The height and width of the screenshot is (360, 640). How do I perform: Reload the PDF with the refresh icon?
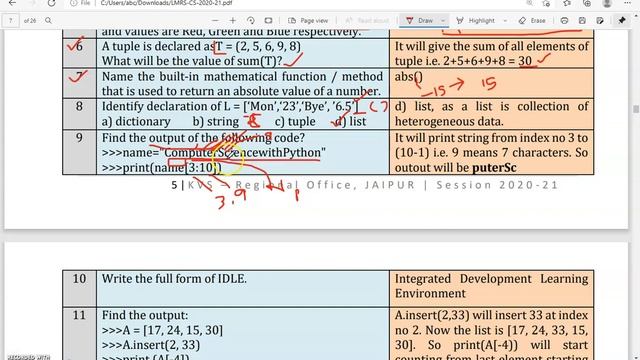coord(51,3)
